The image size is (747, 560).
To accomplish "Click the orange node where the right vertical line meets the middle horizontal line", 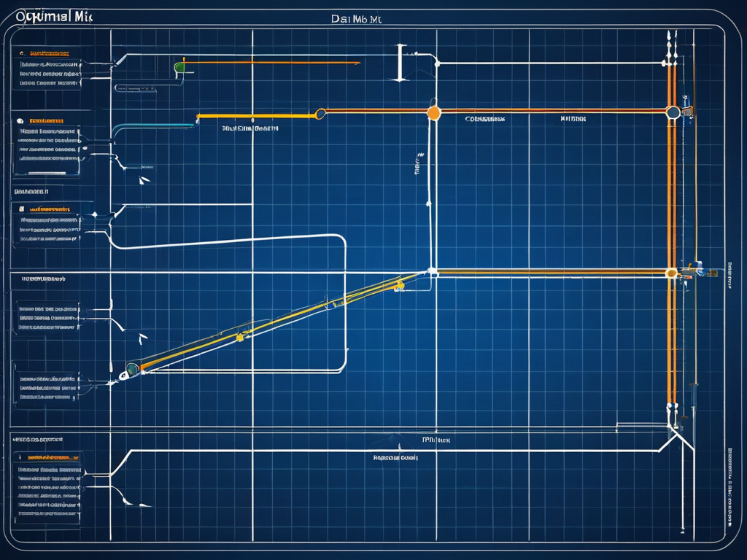I will tap(671, 273).
